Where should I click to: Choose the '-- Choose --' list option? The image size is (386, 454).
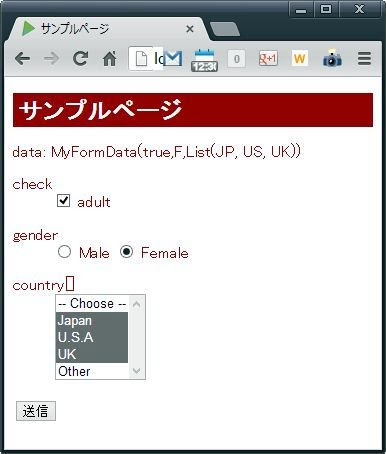(92, 304)
